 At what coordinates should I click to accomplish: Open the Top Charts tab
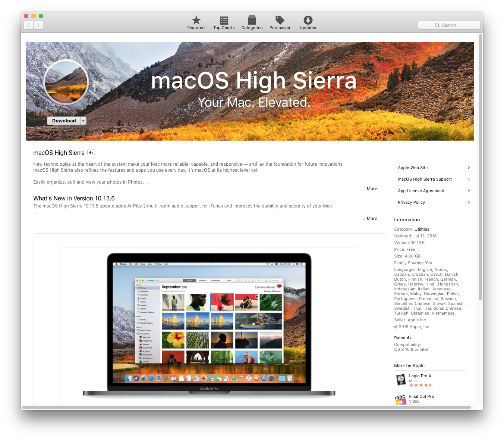[x=224, y=23]
